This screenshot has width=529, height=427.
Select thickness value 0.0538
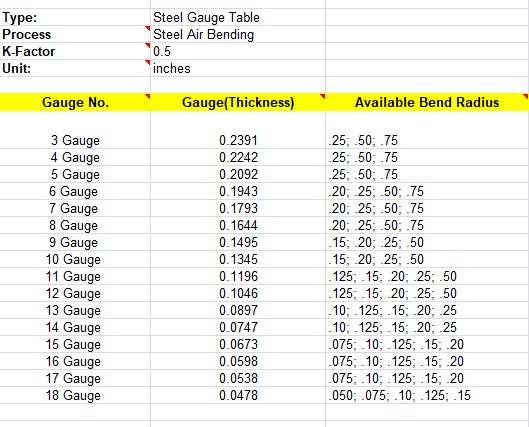click(238, 378)
